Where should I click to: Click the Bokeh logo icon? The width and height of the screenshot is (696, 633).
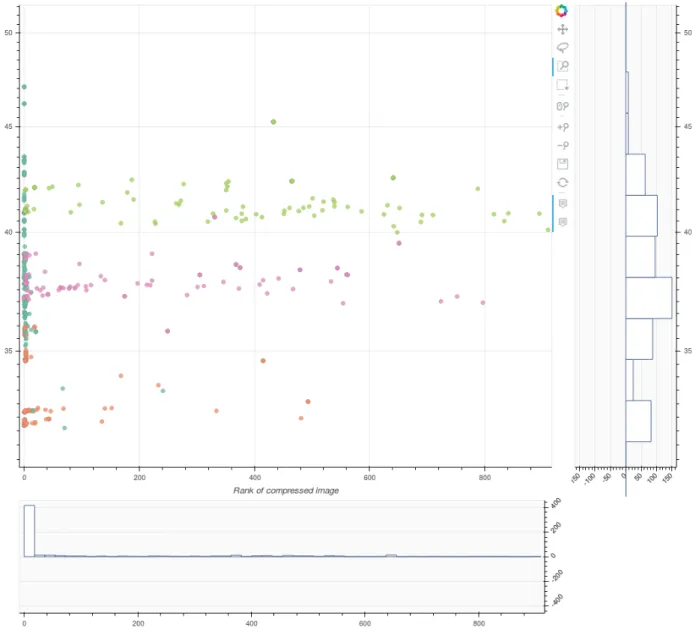tap(562, 11)
